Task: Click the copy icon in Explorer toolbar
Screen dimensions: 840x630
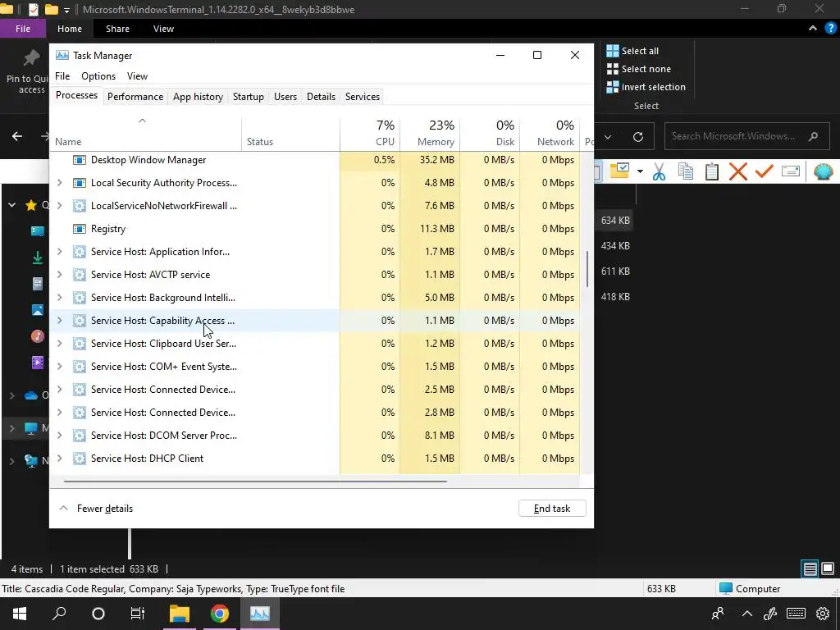Action: (x=686, y=171)
